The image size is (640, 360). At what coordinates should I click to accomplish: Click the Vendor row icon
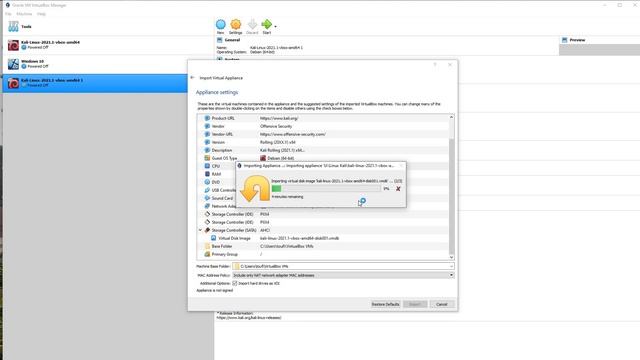pyautogui.click(x=207, y=126)
